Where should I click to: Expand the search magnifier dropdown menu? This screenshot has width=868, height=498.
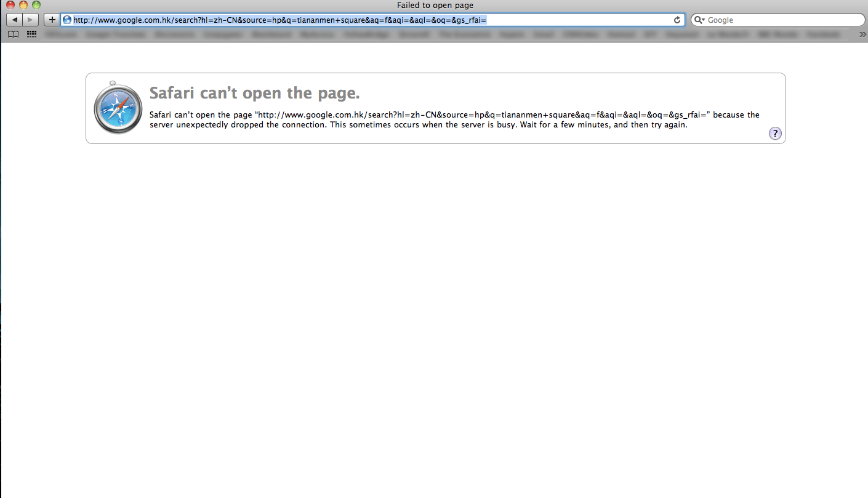tap(699, 20)
